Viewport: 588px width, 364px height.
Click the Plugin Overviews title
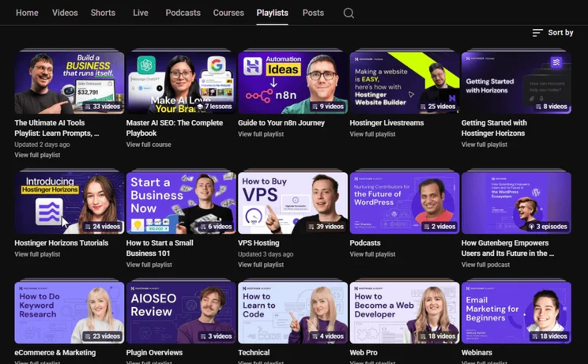[154, 353]
